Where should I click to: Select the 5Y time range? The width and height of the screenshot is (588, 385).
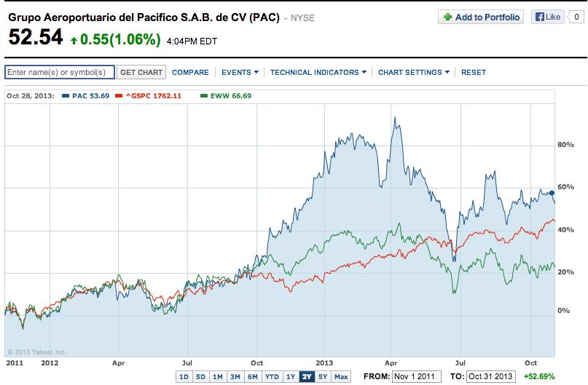click(323, 376)
